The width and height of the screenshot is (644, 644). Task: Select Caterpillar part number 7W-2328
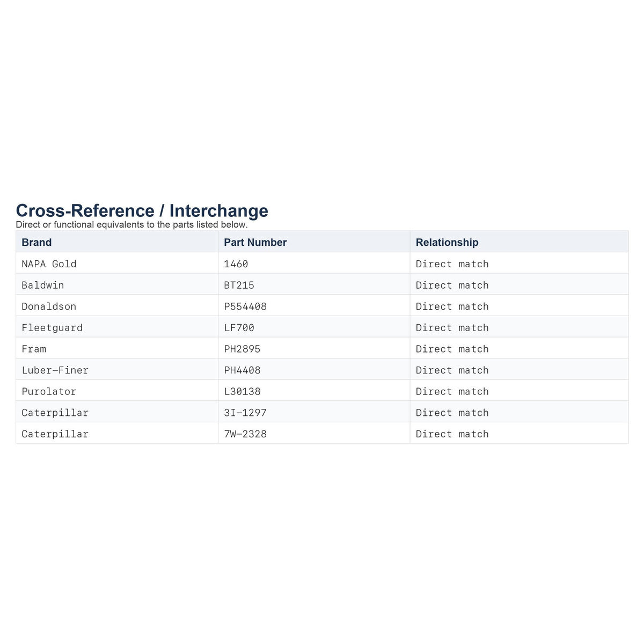click(245, 434)
